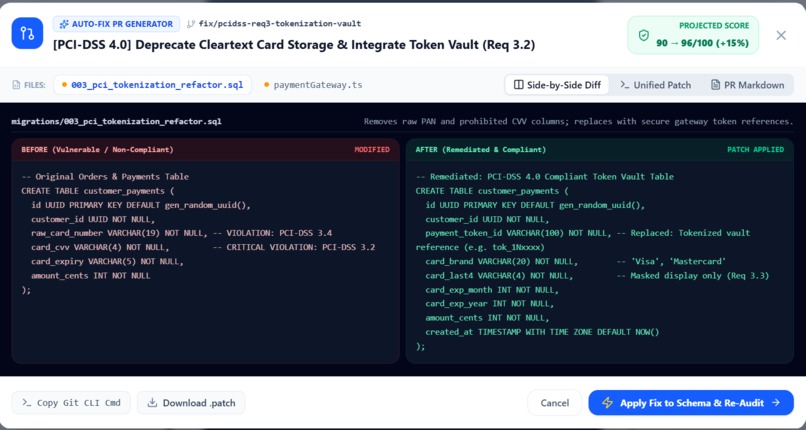The image size is (806, 430).
Task: Click the MODIFIED label
Action: click(x=372, y=149)
